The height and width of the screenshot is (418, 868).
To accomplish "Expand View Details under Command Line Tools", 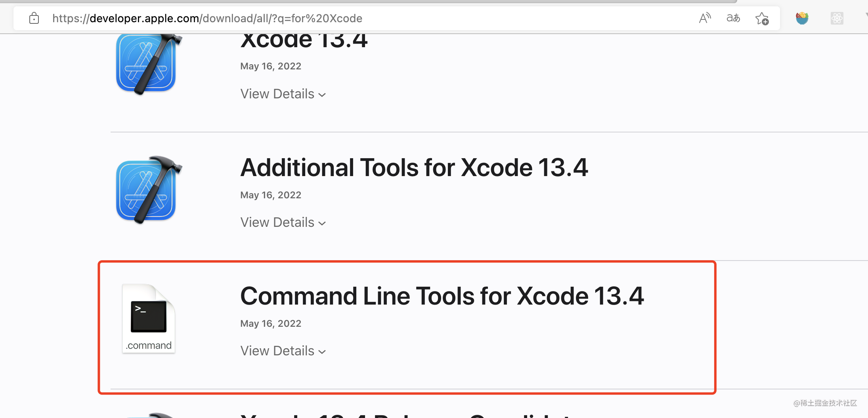I will (x=283, y=351).
